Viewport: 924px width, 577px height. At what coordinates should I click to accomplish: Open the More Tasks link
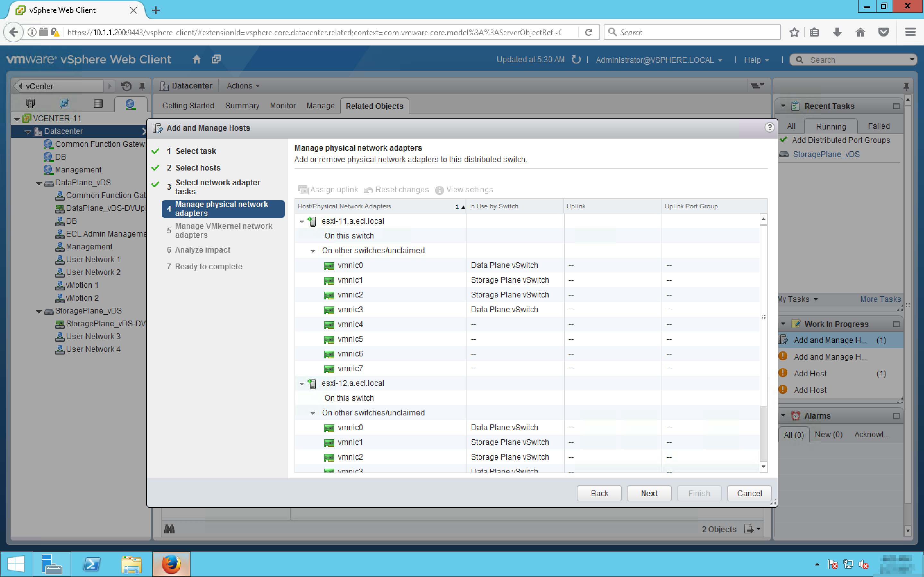(880, 299)
